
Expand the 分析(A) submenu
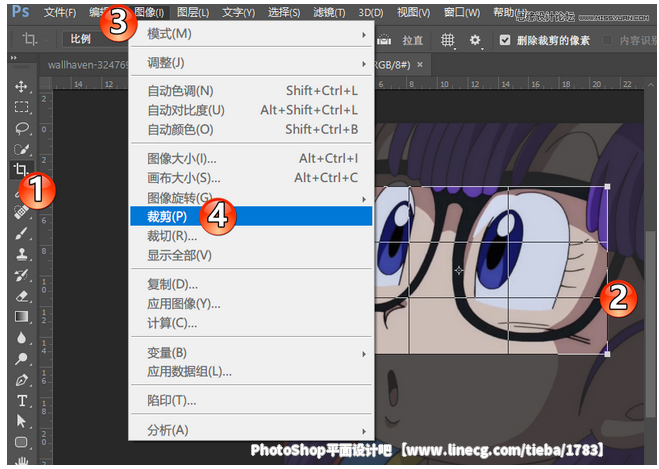(251, 430)
